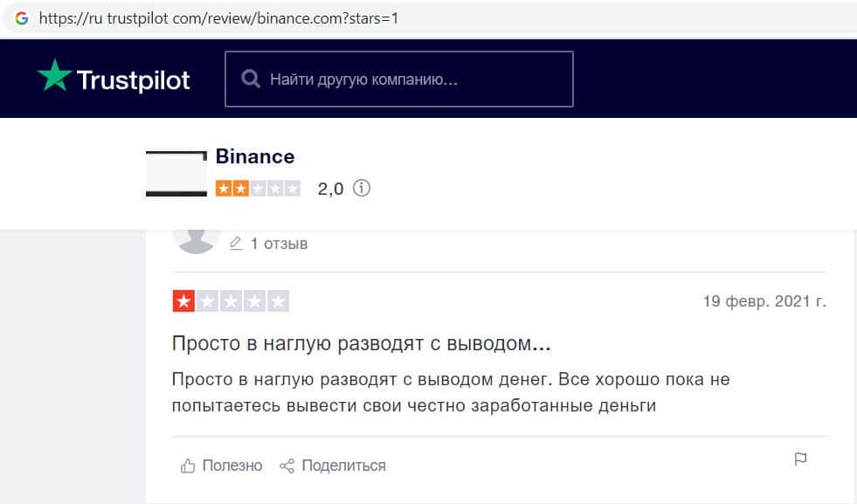Open the review title Просто в наглую разводят

pos(361,343)
